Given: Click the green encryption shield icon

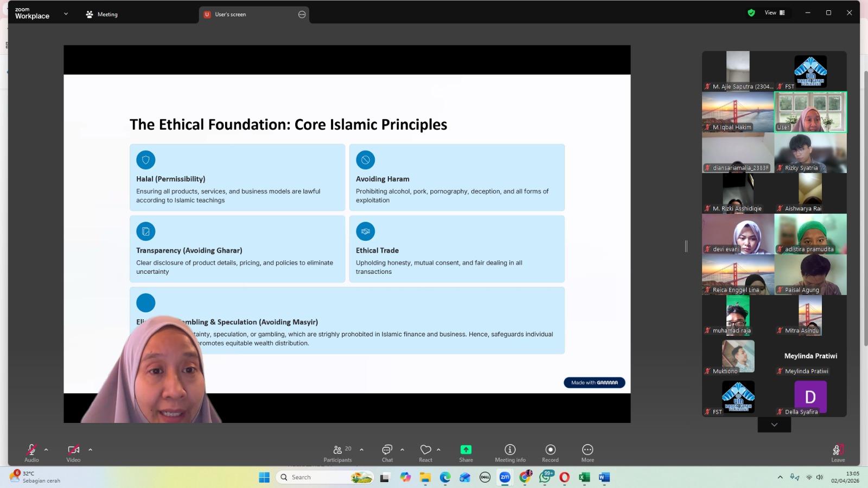Looking at the screenshot, I should tap(751, 13).
